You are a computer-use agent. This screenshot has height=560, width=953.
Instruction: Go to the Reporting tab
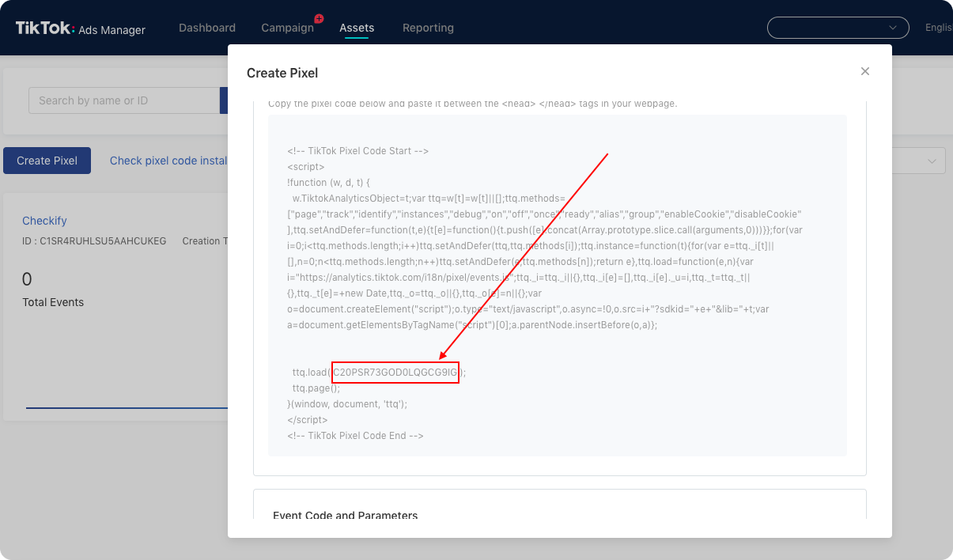pos(428,28)
